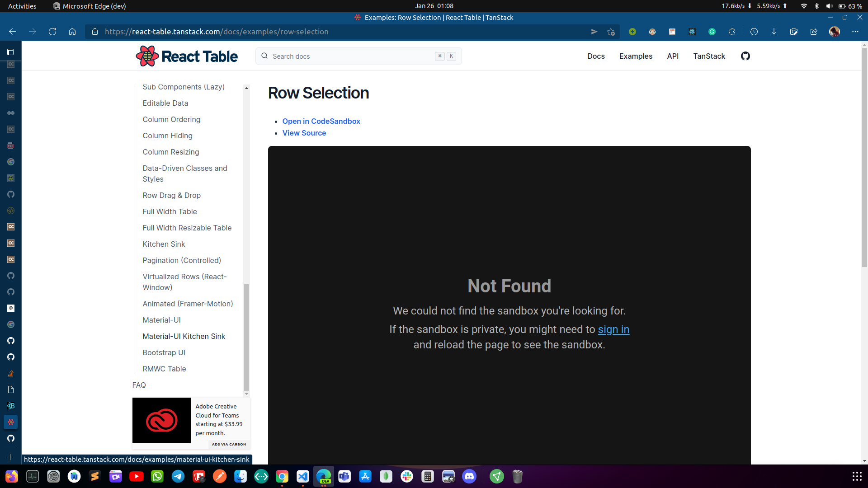Open the extensions puzzle-piece menu

point(732,32)
